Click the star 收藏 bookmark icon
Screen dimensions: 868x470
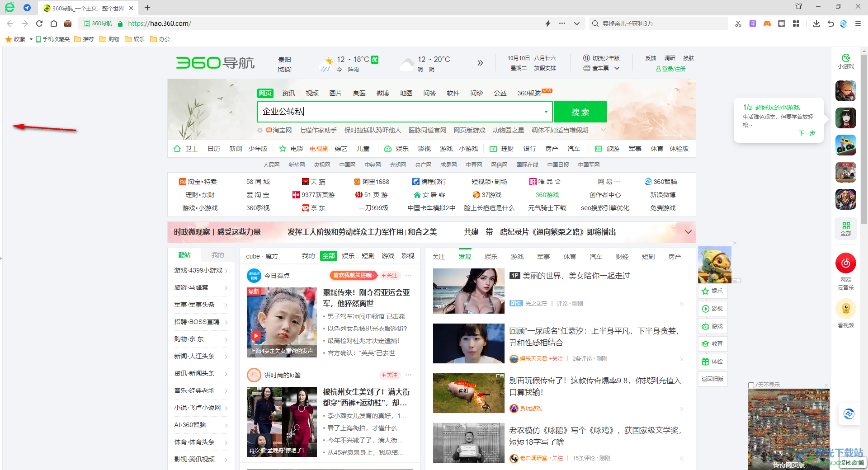(x=9, y=39)
